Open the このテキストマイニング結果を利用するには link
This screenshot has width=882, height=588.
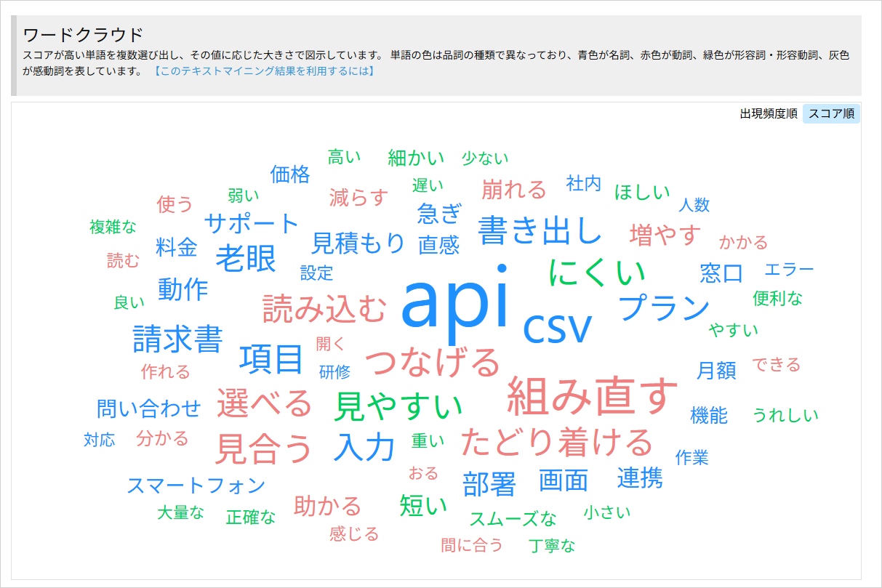pos(263,71)
